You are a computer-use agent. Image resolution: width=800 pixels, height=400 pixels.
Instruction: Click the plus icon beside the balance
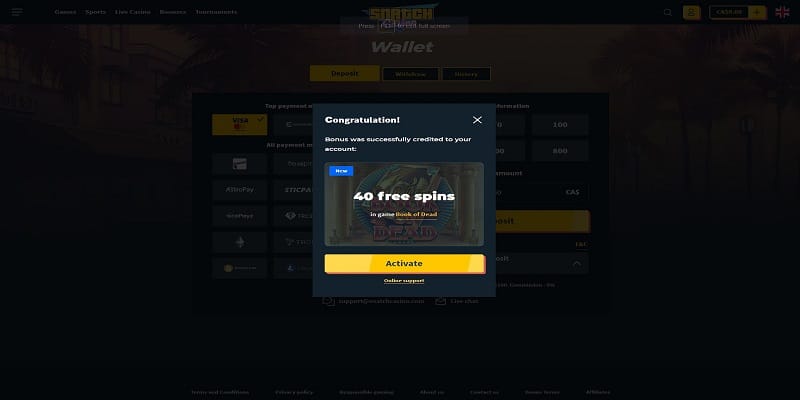(757, 12)
